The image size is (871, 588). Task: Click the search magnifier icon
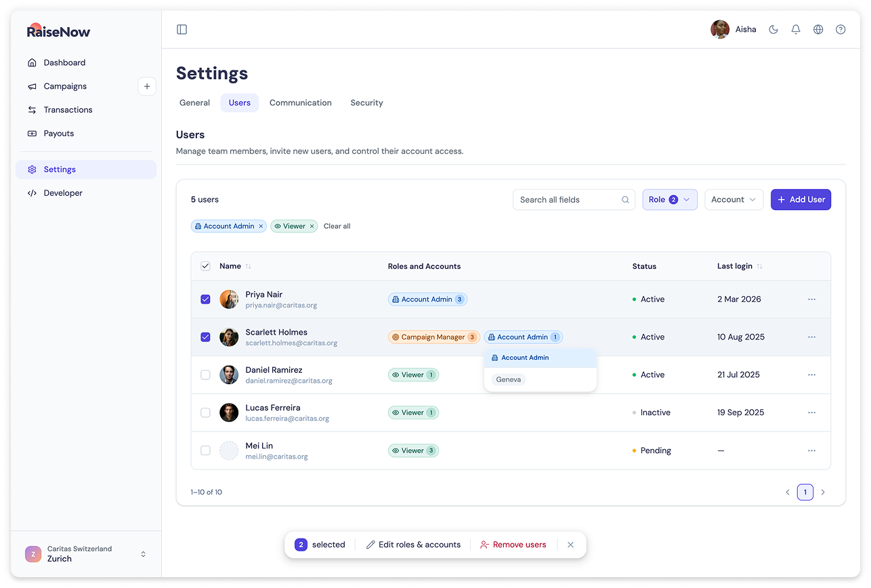click(625, 200)
